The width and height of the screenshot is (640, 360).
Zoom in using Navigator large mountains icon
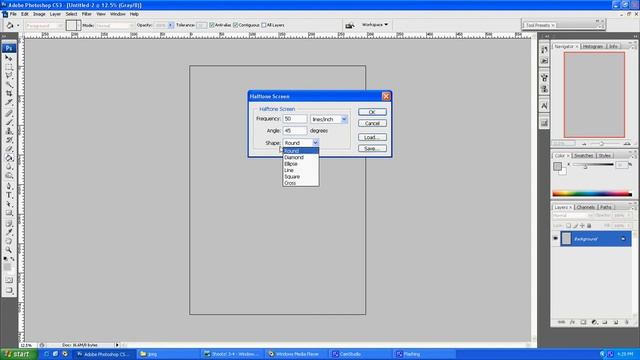click(627, 144)
